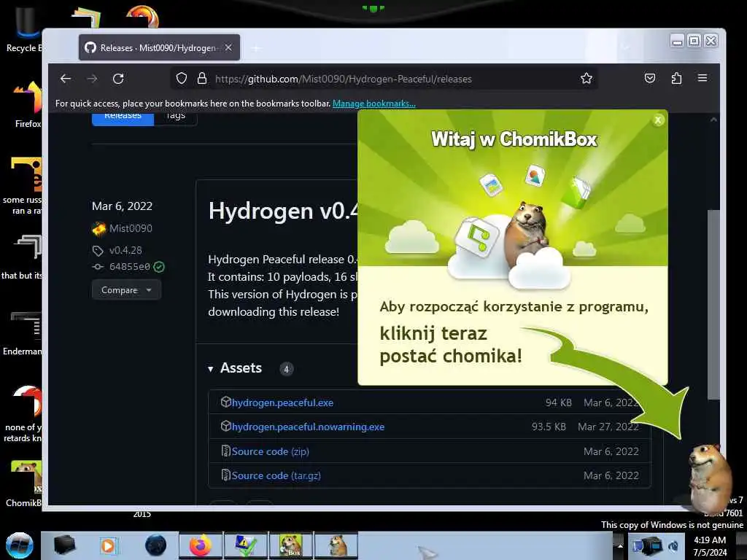Open the Firefox desktop shortcut
The width and height of the screenshot is (747, 560).
click(28, 104)
